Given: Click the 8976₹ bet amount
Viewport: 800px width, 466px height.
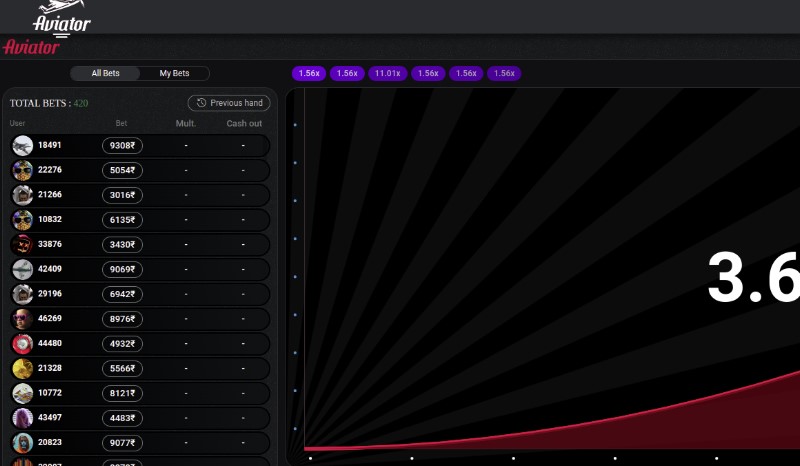Looking at the screenshot, I should click(x=122, y=319).
